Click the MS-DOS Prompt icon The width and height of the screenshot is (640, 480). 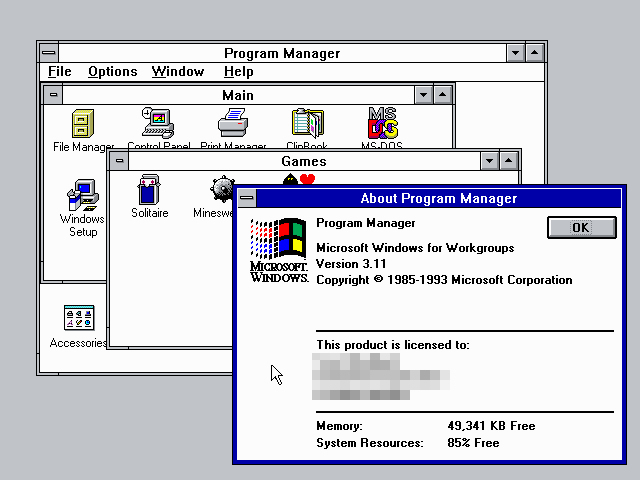383,123
